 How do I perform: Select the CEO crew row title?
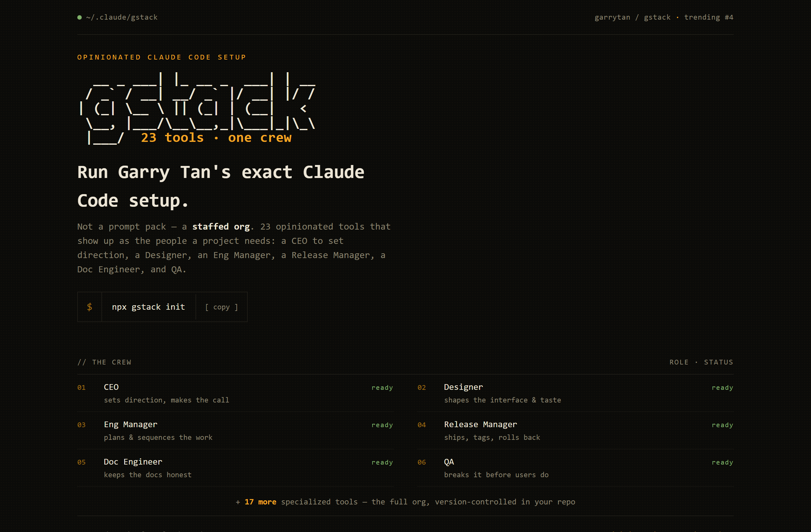point(112,387)
